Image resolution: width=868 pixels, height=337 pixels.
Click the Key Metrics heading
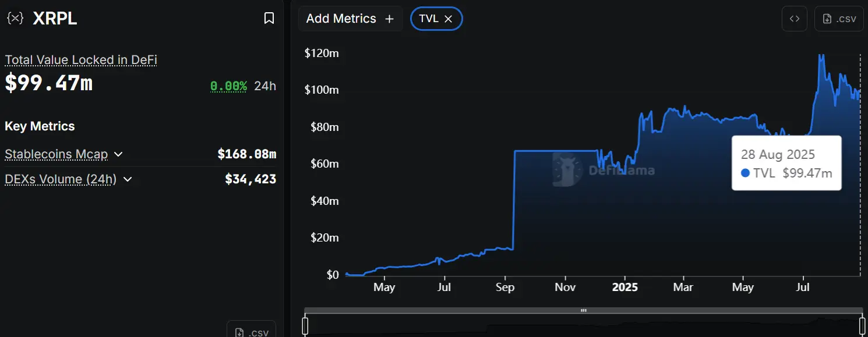40,126
